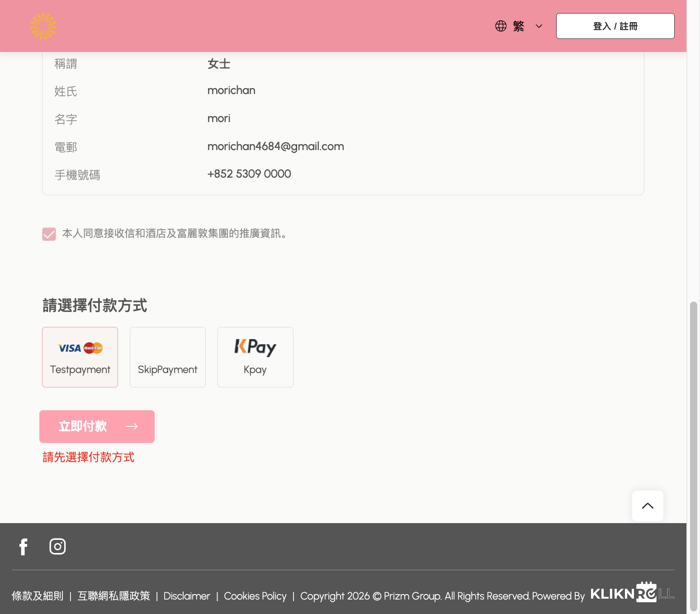Click the sunflower logo in header
Image resolution: width=700 pixels, height=614 pixels.
click(x=43, y=26)
